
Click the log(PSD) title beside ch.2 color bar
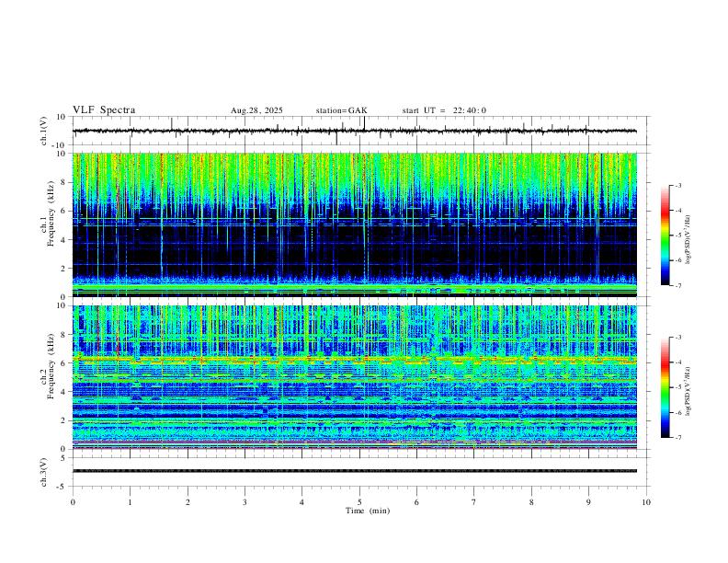pos(688,391)
